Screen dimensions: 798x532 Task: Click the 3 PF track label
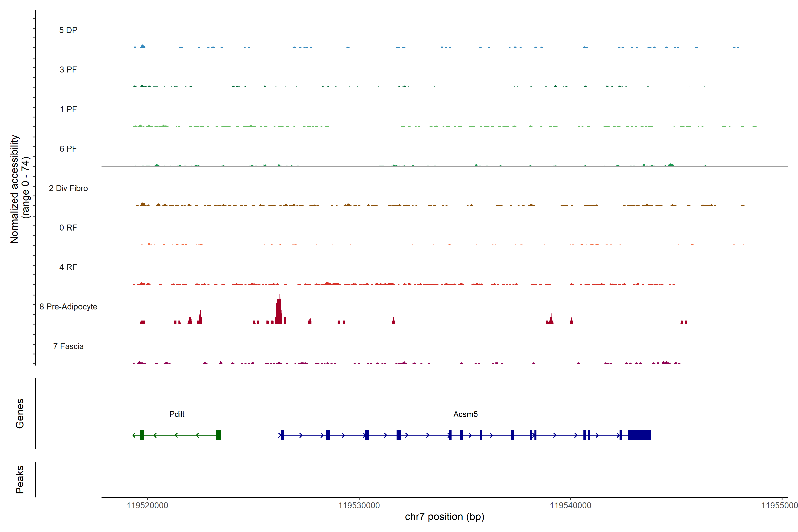click(x=68, y=70)
